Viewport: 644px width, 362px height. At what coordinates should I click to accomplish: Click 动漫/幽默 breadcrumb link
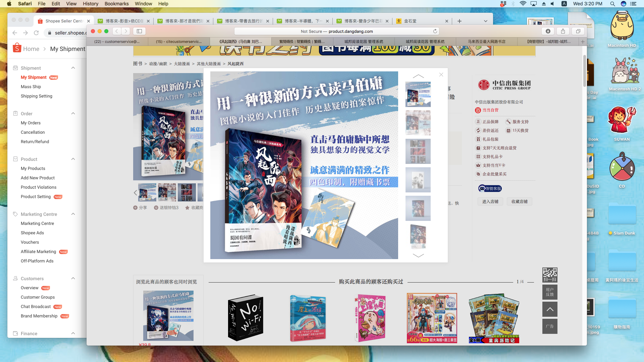coord(158,64)
